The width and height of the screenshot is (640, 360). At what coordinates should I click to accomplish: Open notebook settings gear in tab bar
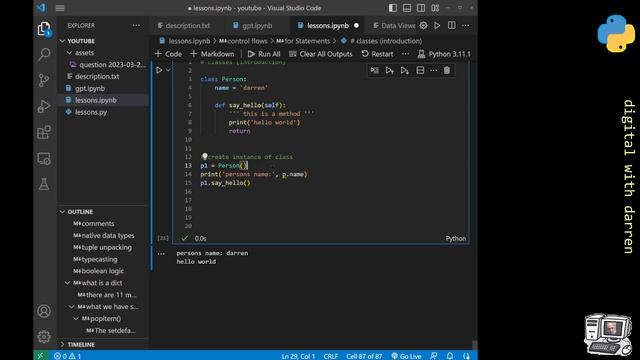click(423, 25)
